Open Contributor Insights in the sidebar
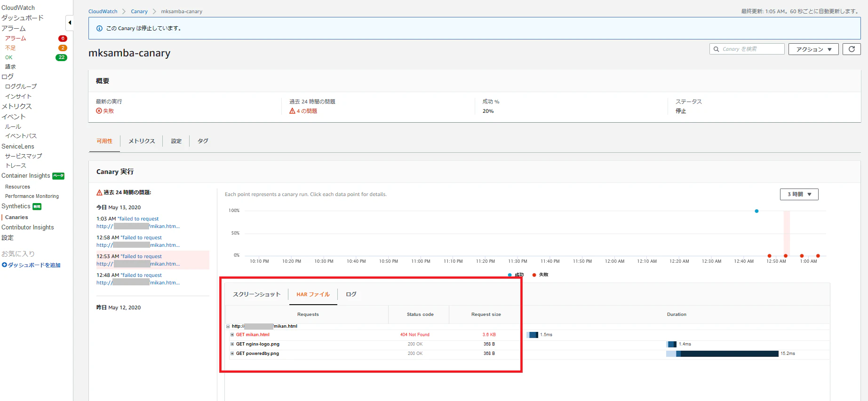868x401 pixels. pos(28,228)
